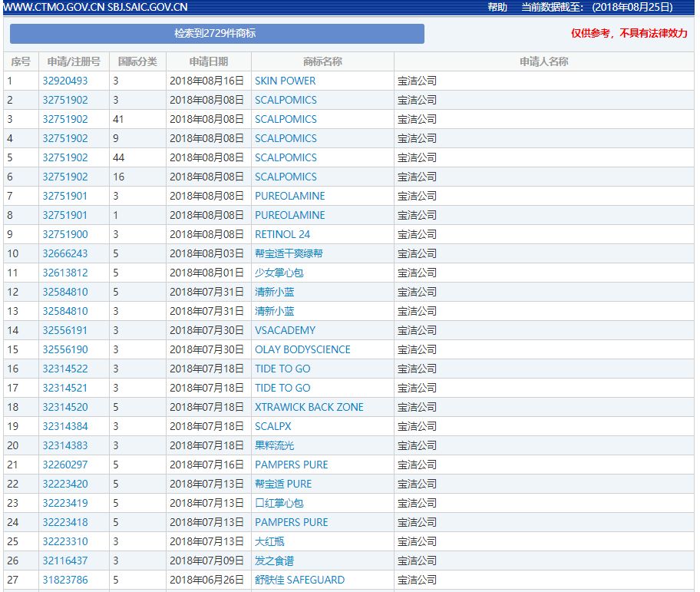Click the 序号 column header

(x=21, y=61)
